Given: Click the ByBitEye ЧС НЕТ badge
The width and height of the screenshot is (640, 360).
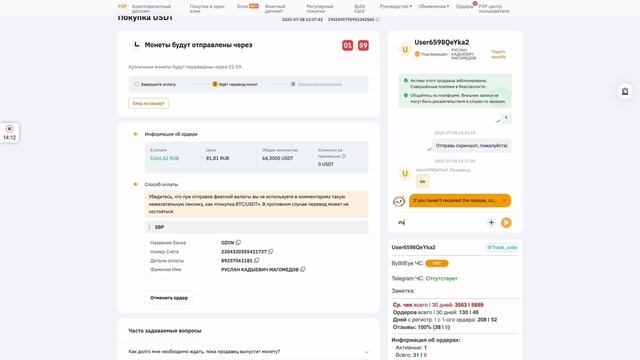Looking at the screenshot, I should (437, 263).
